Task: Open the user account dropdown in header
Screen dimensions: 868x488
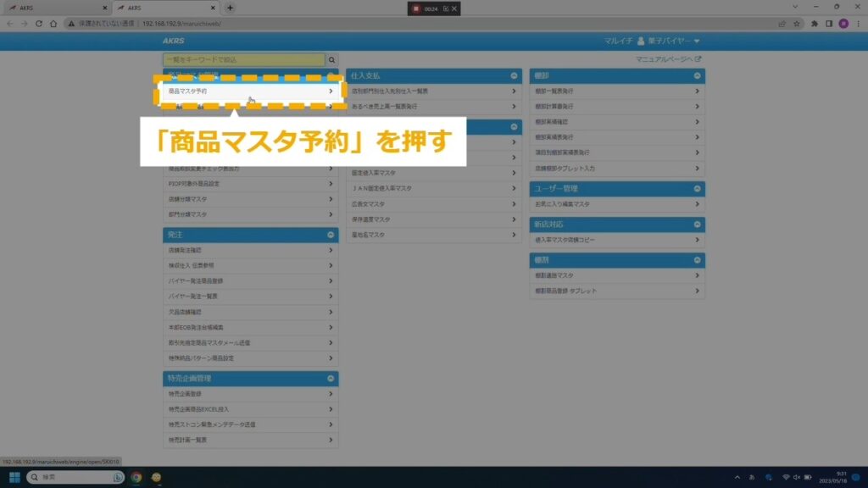Action: 668,41
